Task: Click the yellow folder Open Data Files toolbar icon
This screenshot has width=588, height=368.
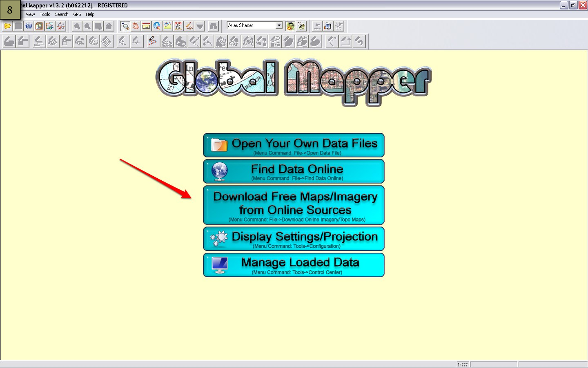Action: 7,26
